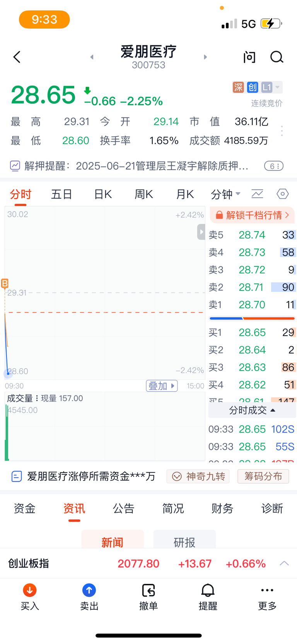
Task: Switch to the 诊断 tab
Action: click(x=272, y=508)
